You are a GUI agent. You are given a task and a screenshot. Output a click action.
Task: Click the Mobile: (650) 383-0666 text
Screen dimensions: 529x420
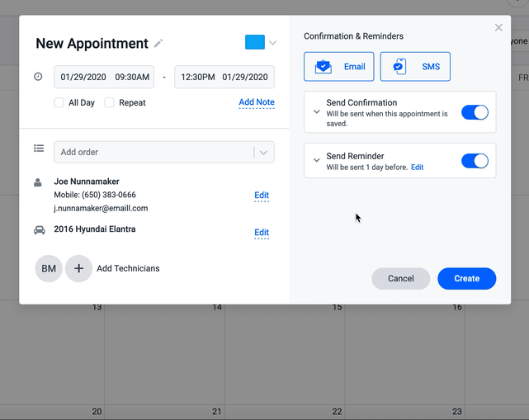pyautogui.click(x=95, y=195)
